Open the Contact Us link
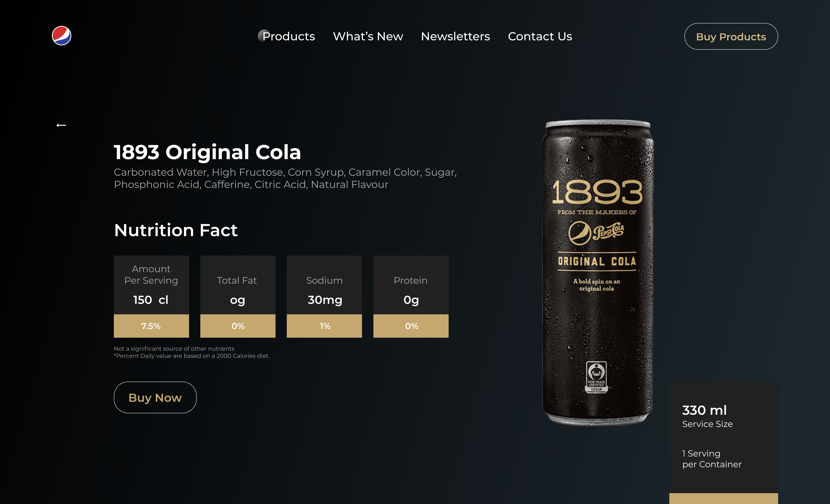Image resolution: width=830 pixels, height=504 pixels. click(540, 36)
